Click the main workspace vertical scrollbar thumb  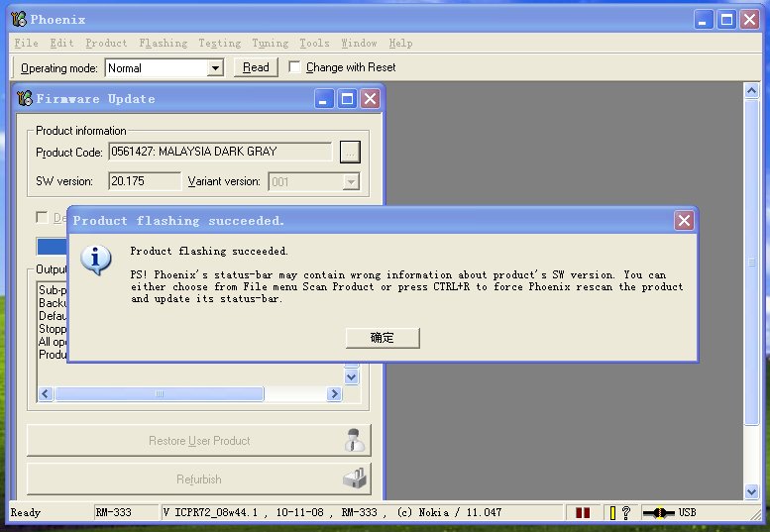(751, 263)
